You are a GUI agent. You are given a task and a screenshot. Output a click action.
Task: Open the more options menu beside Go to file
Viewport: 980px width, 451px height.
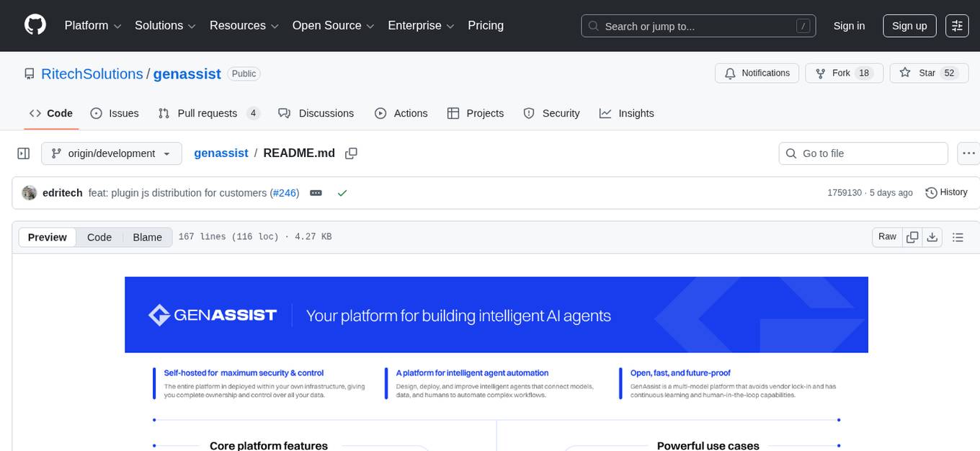968,153
